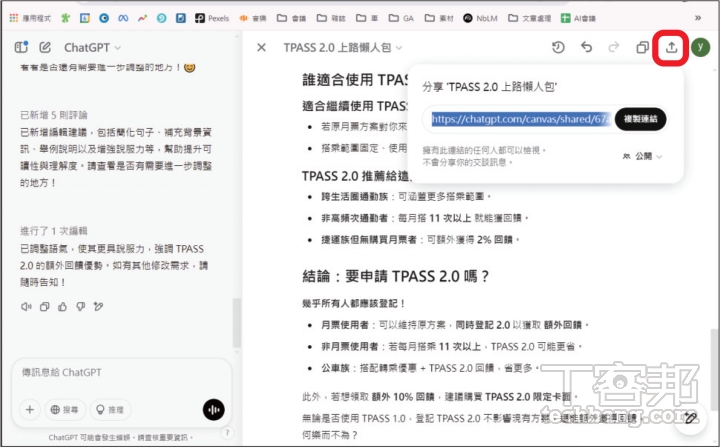Click the 已新增 5 則評論 status text

tap(54, 115)
